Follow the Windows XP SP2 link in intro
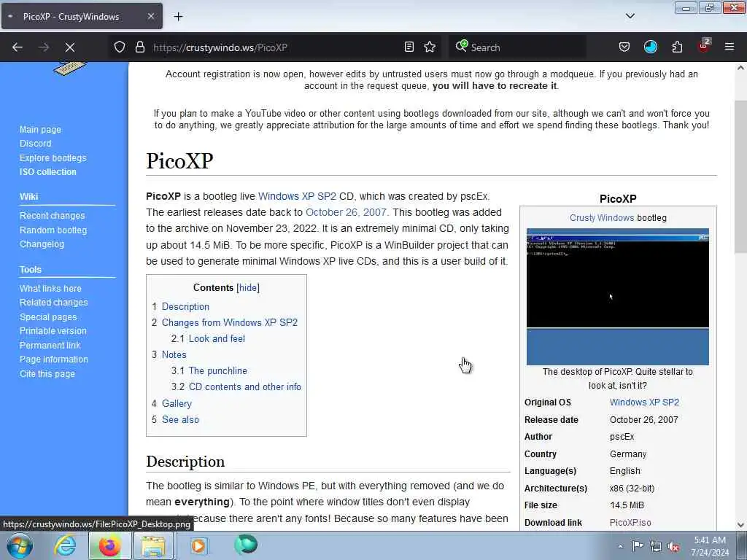Viewport: 747px width, 560px height. point(297,196)
